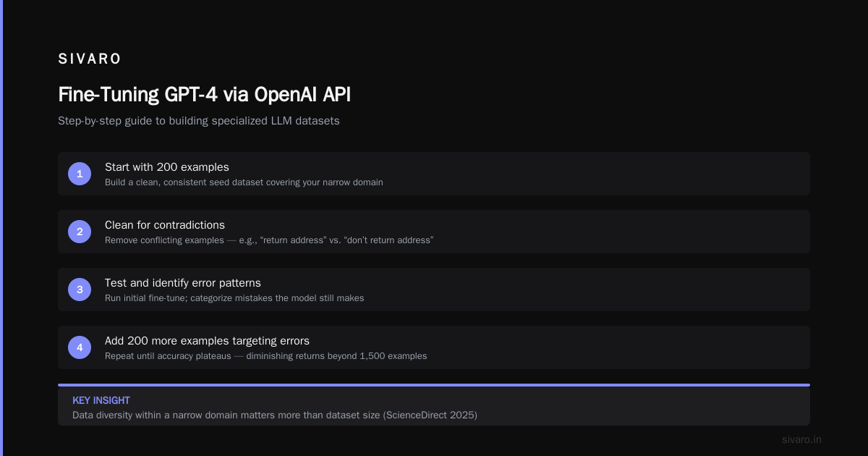The height and width of the screenshot is (456, 868).
Task: Select "Start with 200 examples" title
Action: coord(167,167)
